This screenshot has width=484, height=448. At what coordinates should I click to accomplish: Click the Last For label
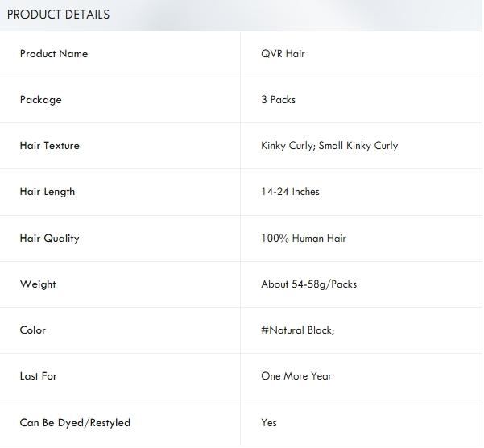[x=39, y=376]
